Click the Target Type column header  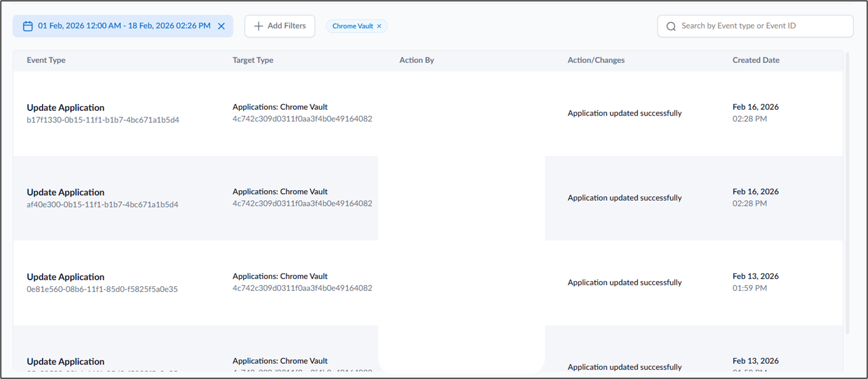[253, 60]
